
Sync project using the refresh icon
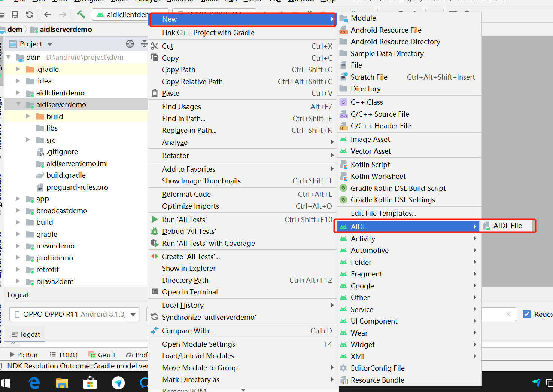30,14
